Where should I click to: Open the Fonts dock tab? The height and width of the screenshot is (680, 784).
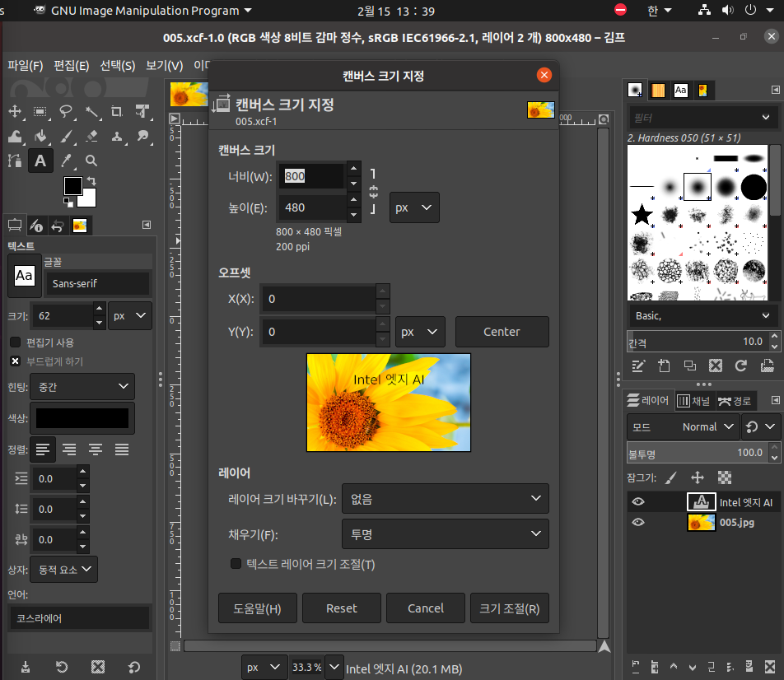pos(680,90)
